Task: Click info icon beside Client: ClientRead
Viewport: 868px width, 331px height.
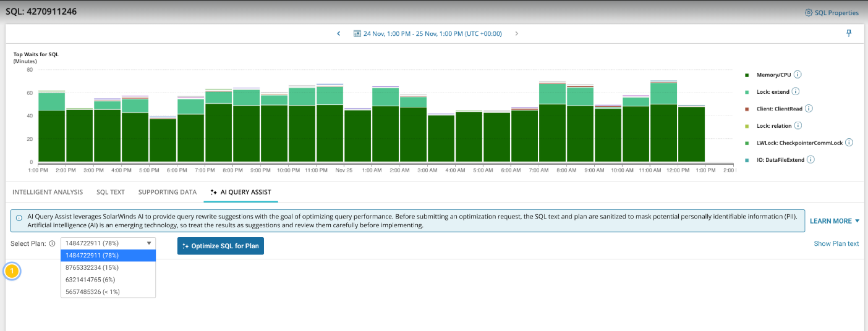Action: coord(809,109)
